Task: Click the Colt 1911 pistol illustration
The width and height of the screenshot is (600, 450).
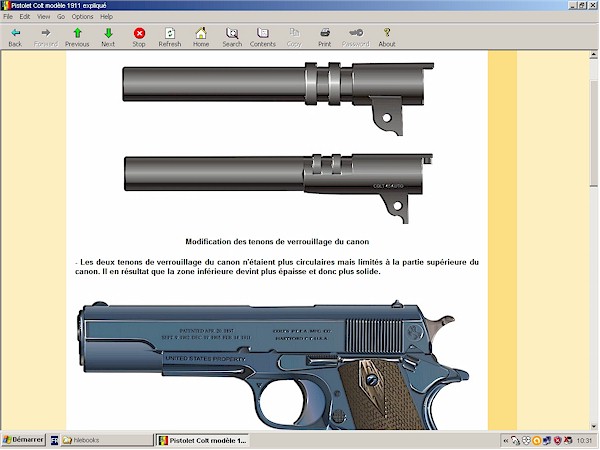Action: (x=273, y=365)
